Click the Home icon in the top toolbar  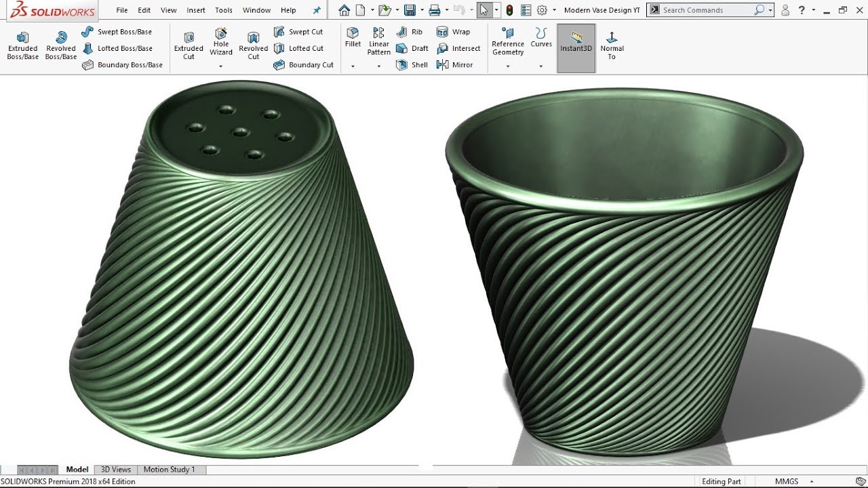click(344, 10)
